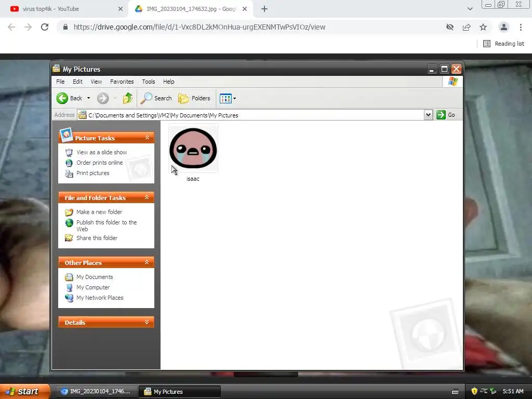Click the browser forward arrow
The height and width of the screenshot is (399, 532).
tap(28, 27)
